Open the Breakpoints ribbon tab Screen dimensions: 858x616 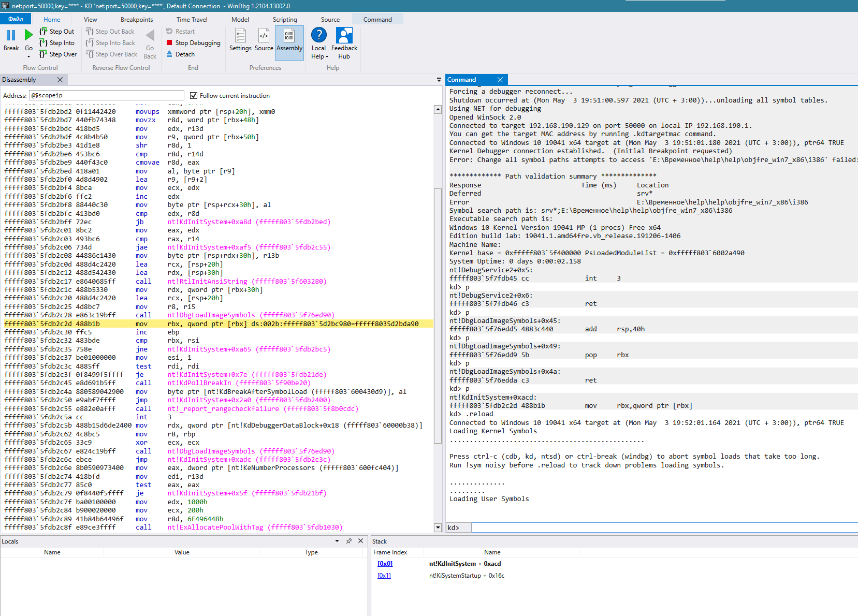137,20
